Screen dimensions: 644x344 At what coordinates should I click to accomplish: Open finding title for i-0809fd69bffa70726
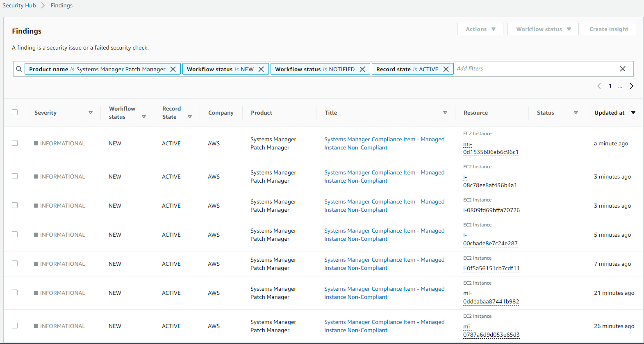tap(384, 206)
